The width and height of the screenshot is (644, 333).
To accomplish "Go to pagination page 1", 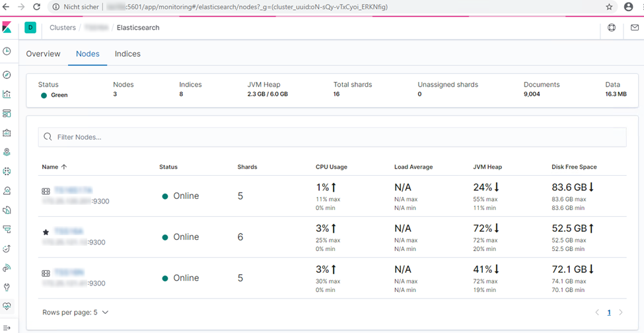I will tap(609, 313).
